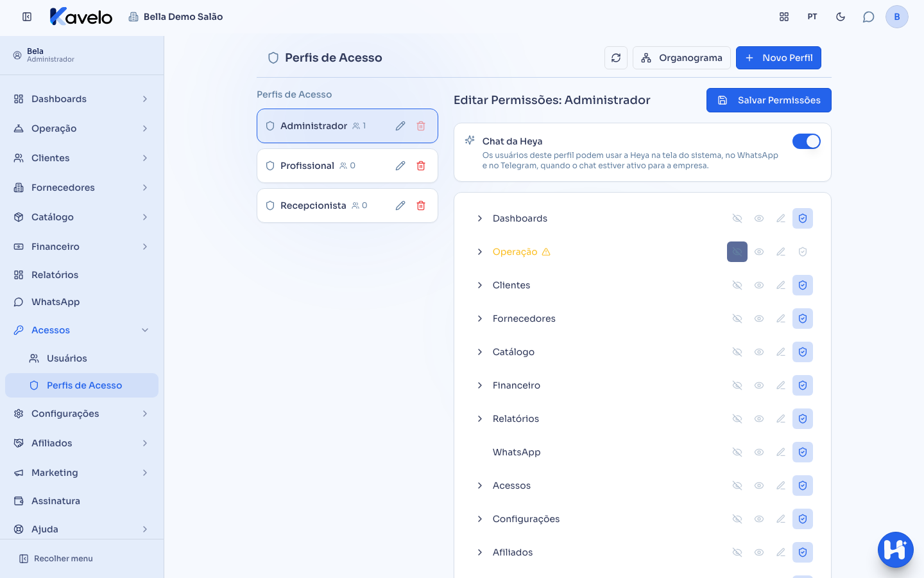
Task: Set the edit pencil permission for Clientes
Action: [x=781, y=285]
